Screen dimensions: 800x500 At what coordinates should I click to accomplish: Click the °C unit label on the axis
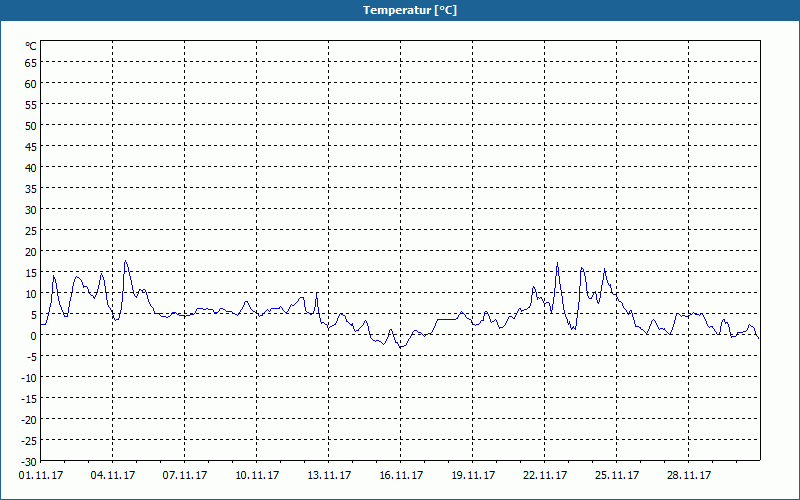[x=31, y=46]
